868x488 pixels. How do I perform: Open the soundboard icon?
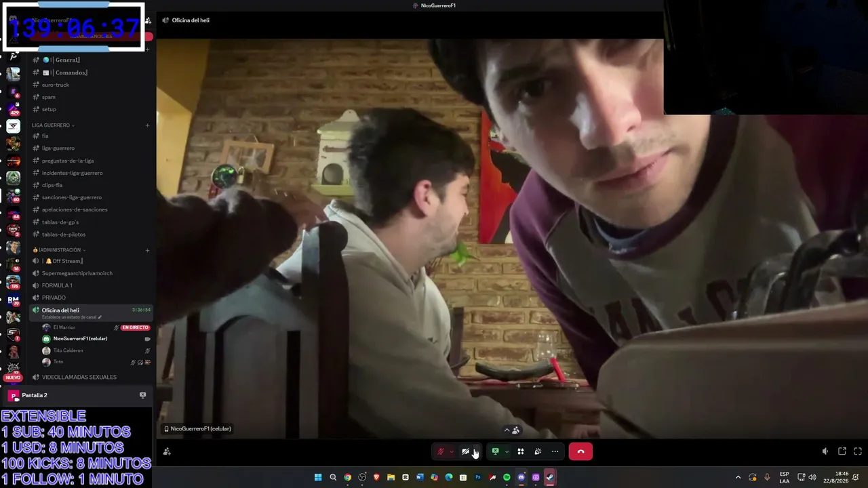point(538,451)
